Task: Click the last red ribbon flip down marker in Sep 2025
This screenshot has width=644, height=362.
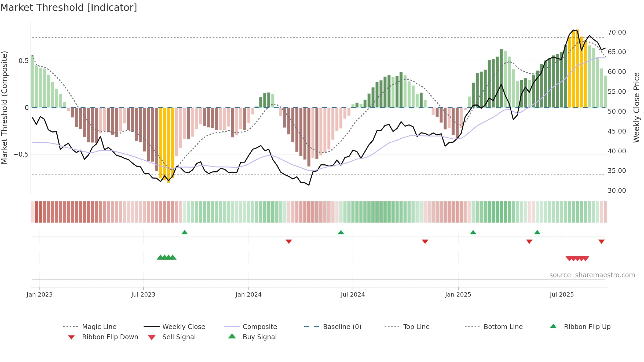Action: point(601,242)
